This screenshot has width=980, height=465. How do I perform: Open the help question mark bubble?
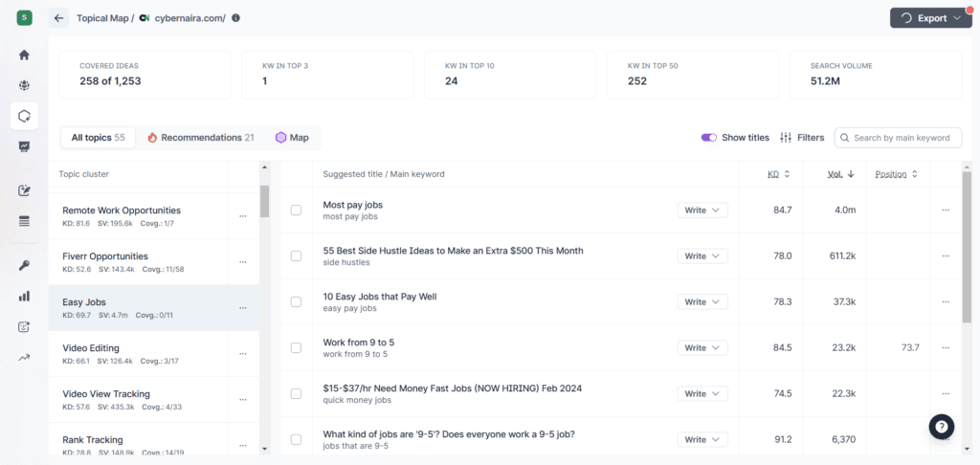pyautogui.click(x=942, y=427)
